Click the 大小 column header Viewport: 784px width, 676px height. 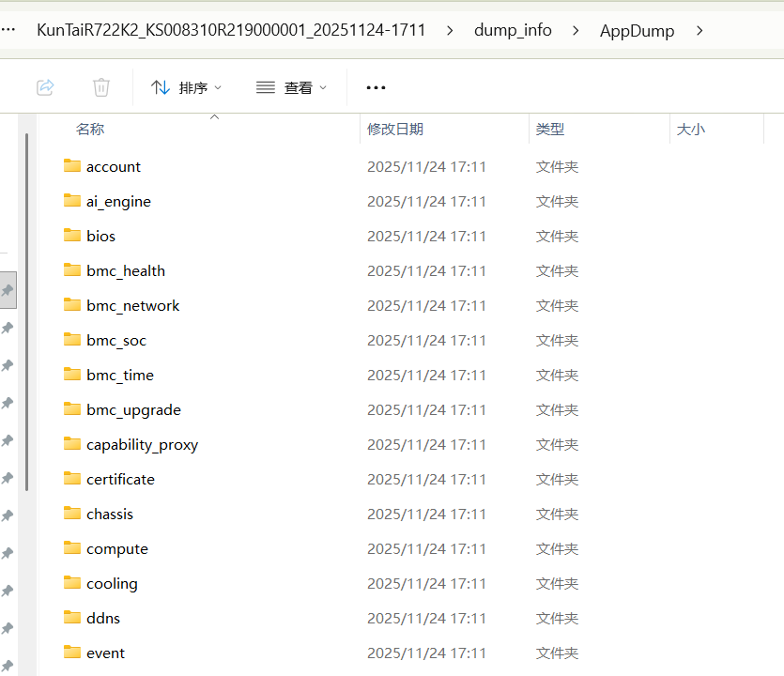coord(691,130)
